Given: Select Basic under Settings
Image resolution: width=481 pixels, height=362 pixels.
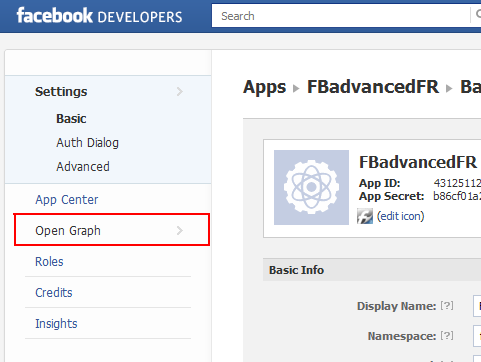Looking at the screenshot, I should coord(71,119).
